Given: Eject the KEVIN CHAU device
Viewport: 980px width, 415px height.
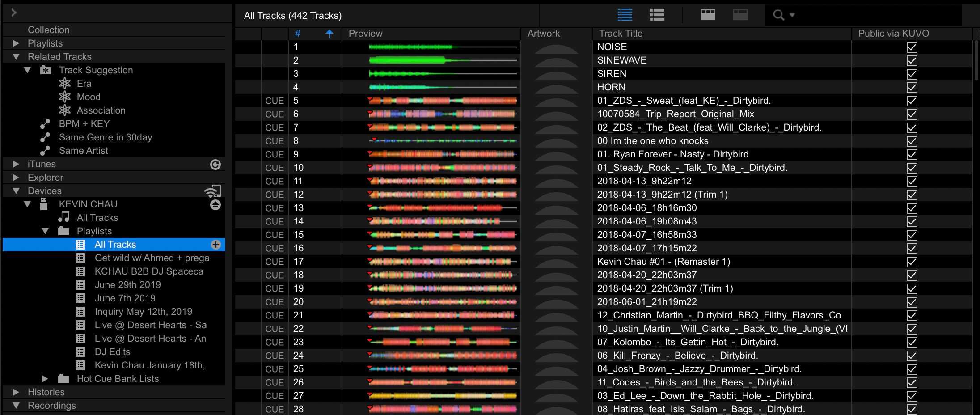Looking at the screenshot, I should click(x=215, y=205).
